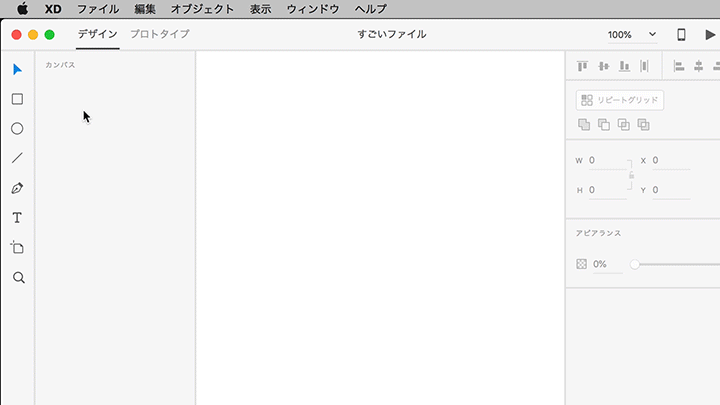Select the arrow Select tool

tap(17, 69)
